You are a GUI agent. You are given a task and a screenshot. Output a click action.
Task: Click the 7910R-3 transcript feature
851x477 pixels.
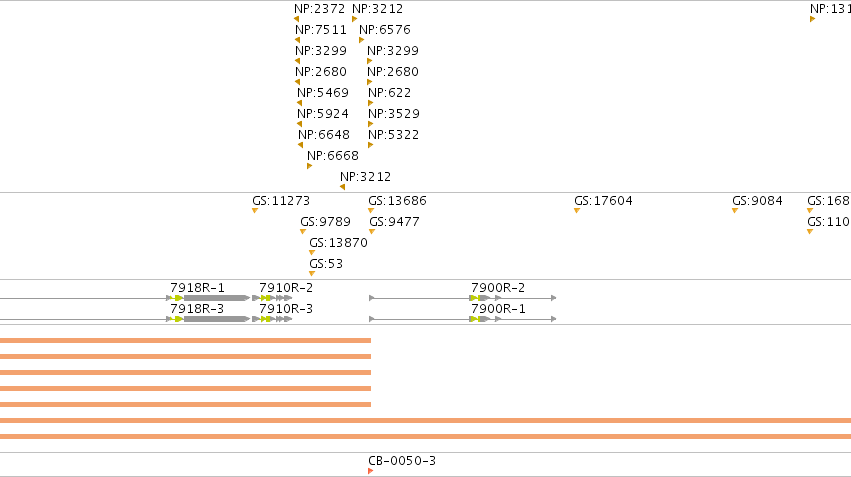272,319
